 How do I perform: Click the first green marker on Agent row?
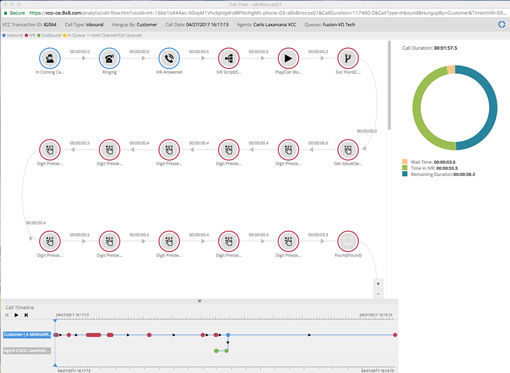(x=216, y=351)
